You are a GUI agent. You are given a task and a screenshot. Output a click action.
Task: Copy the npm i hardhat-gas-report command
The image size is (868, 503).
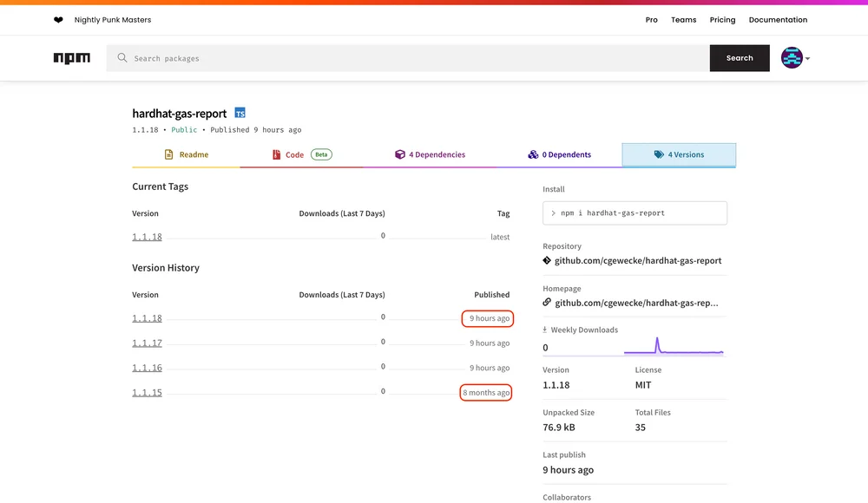click(635, 213)
